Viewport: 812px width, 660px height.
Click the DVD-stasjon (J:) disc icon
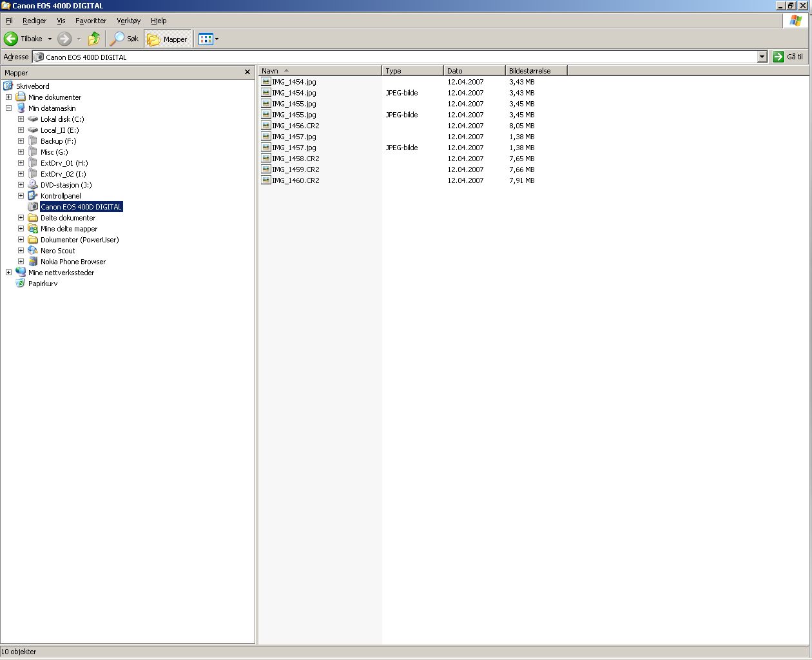click(x=33, y=184)
